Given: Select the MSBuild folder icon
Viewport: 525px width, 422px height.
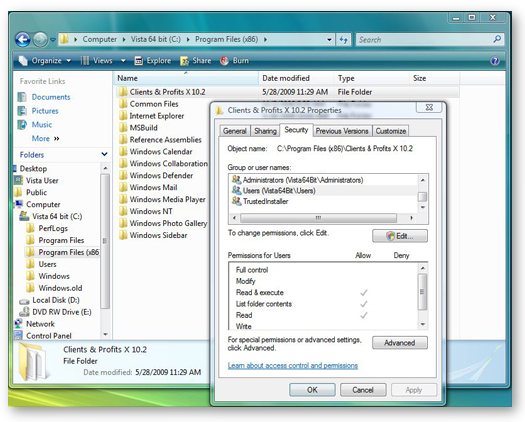Looking at the screenshot, I should click(123, 128).
